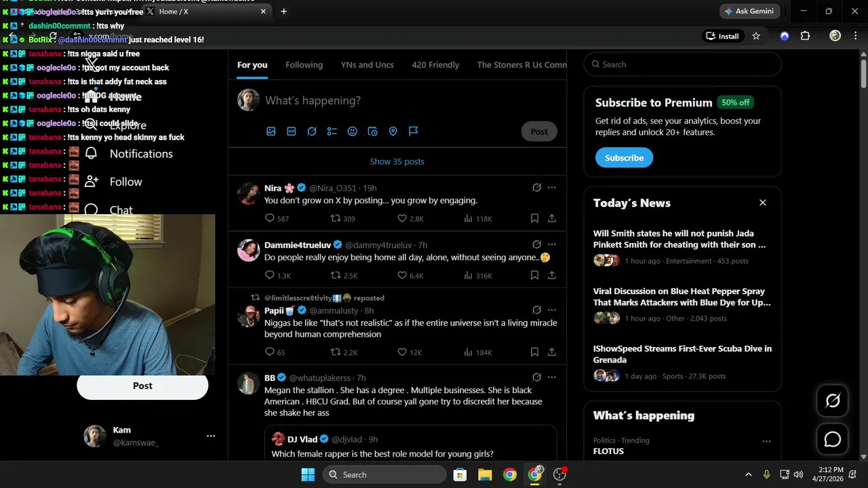
Task: Bookmark Papii's post
Action: pyautogui.click(x=534, y=352)
